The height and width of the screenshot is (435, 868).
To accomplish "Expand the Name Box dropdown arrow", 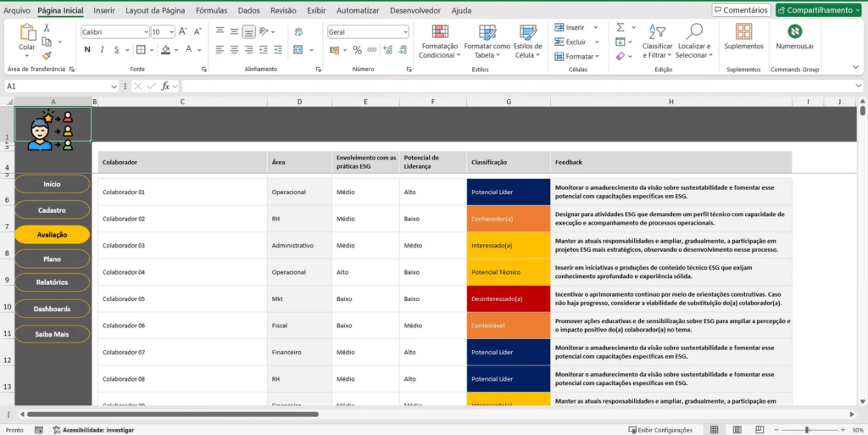I will pos(114,86).
